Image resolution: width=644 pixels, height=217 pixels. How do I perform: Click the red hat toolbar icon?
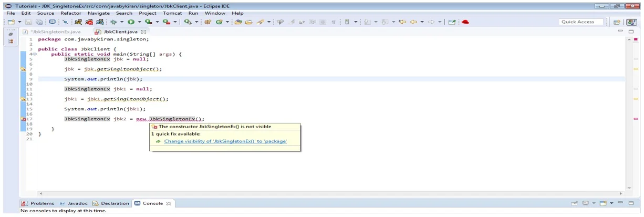[465, 22]
